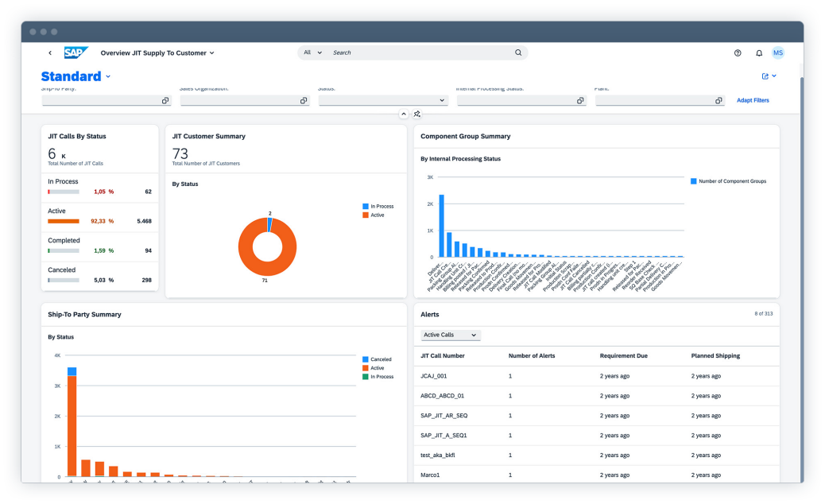The height and width of the screenshot is (504, 825).
Task: Click the back navigation arrow
Action: tap(50, 53)
